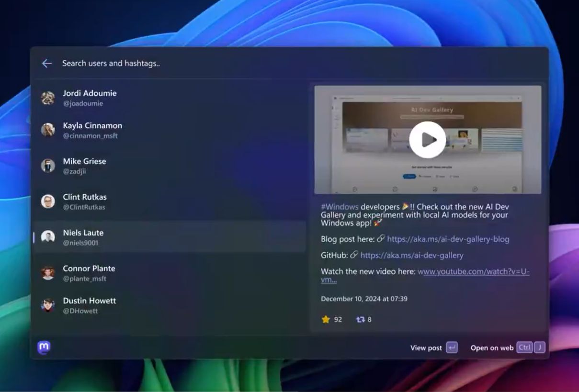Viewport: 579px width, 392px height.
Task: Click the boost reblog icon
Action: [x=361, y=319]
